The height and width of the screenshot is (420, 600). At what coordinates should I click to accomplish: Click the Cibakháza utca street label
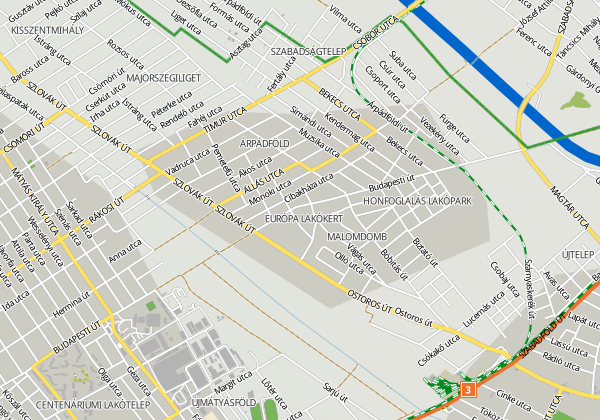(308, 187)
